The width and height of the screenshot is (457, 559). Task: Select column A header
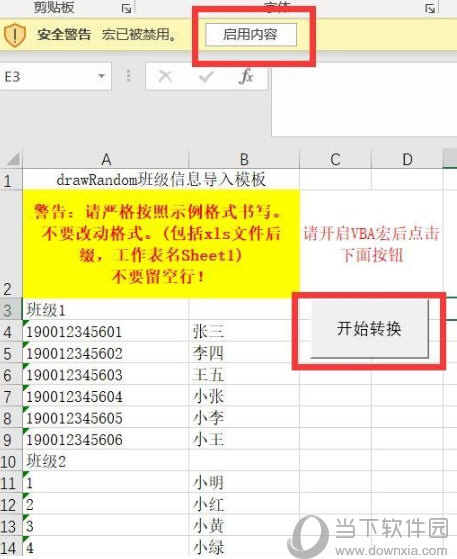pos(106,159)
